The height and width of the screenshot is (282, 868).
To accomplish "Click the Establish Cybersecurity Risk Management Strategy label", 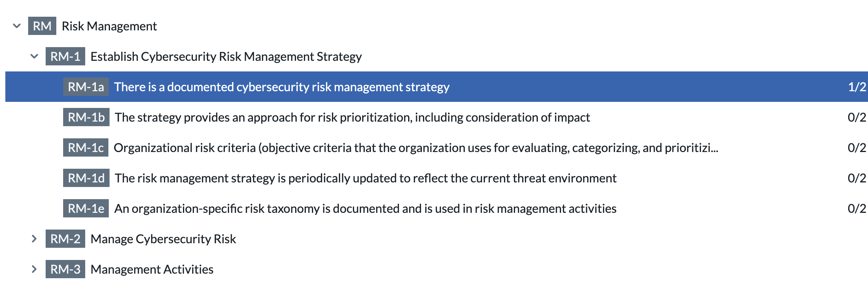I will tap(226, 56).
